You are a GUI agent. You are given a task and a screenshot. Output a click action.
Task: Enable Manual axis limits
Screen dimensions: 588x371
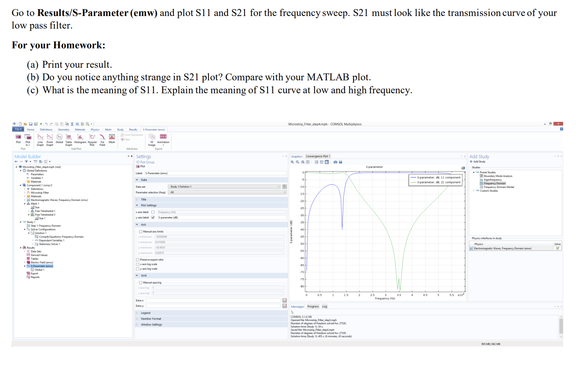[x=140, y=231]
